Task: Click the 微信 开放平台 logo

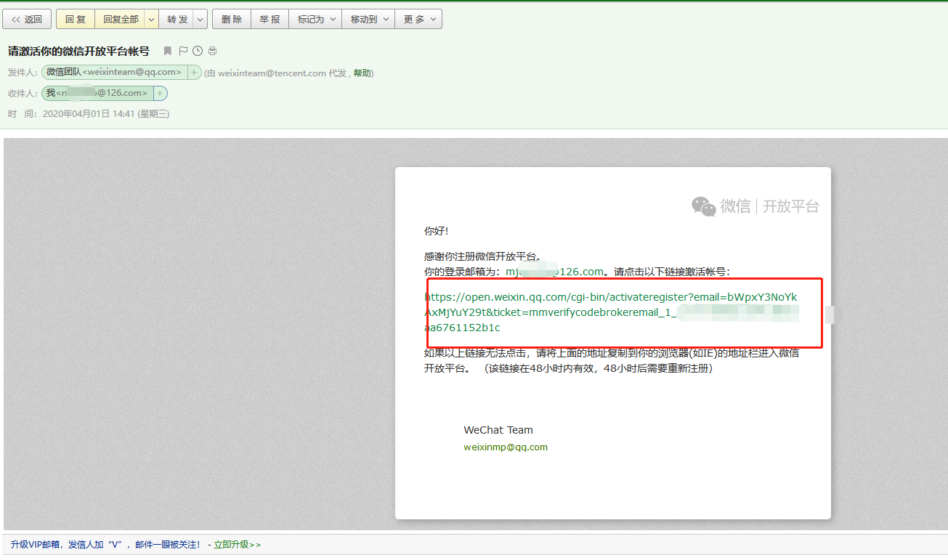Action: click(x=755, y=206)
